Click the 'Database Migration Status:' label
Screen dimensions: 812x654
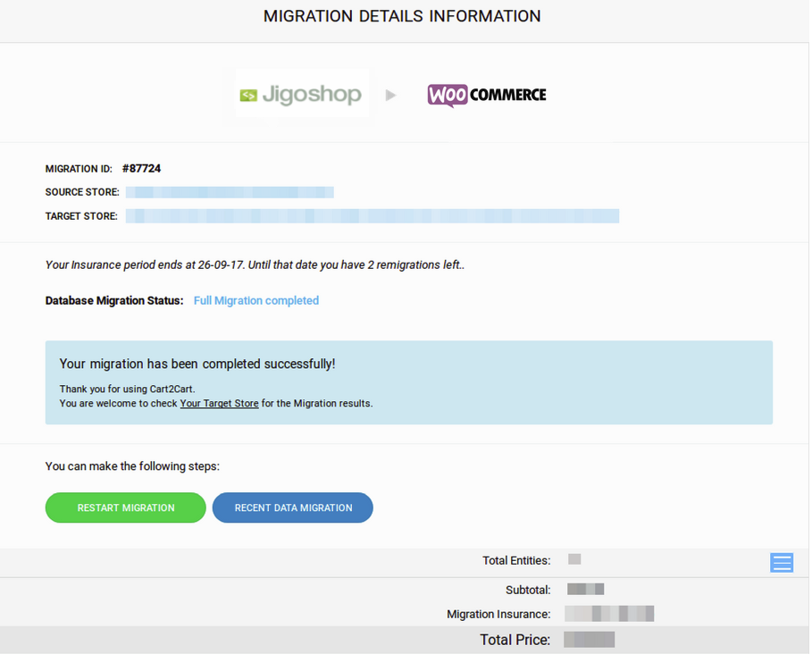[x=114, y=300]
